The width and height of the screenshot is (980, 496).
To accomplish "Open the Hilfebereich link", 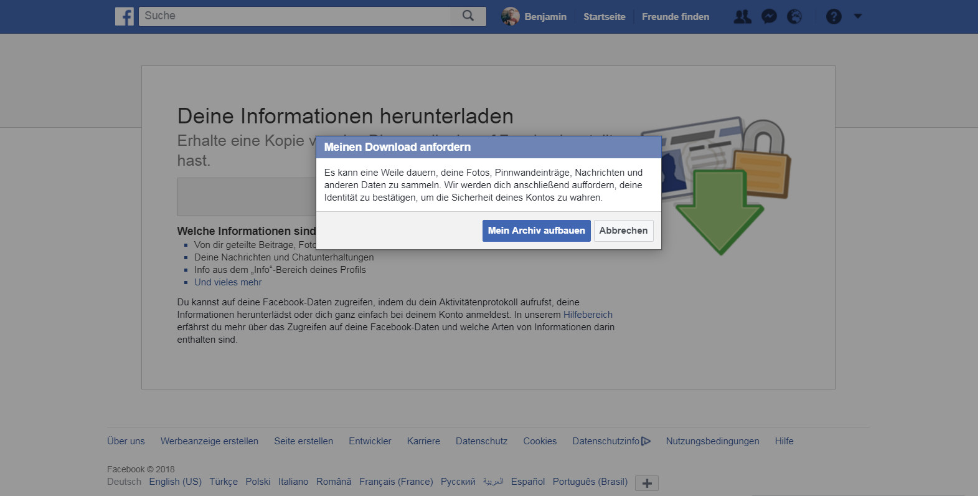I will pyautogui.click(x=588, y=315).
